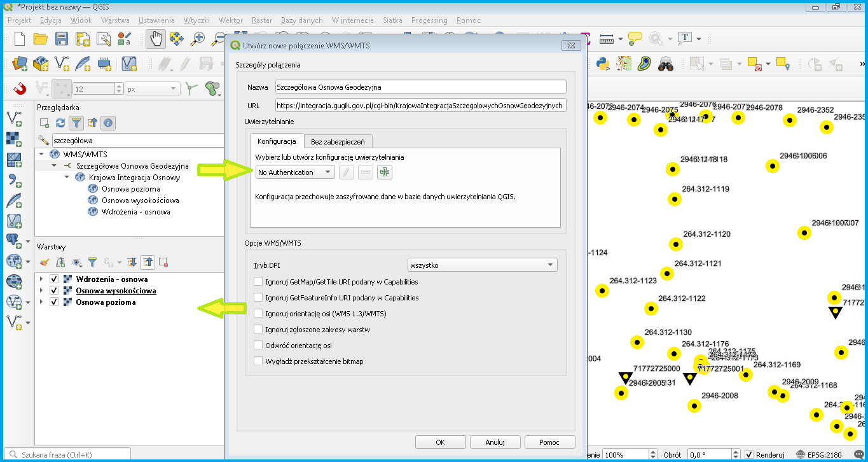Image resolution: width=868 pixels, height=462 pixels.
Task: Confirm the connection with OK button
Action: pos(440,442)
